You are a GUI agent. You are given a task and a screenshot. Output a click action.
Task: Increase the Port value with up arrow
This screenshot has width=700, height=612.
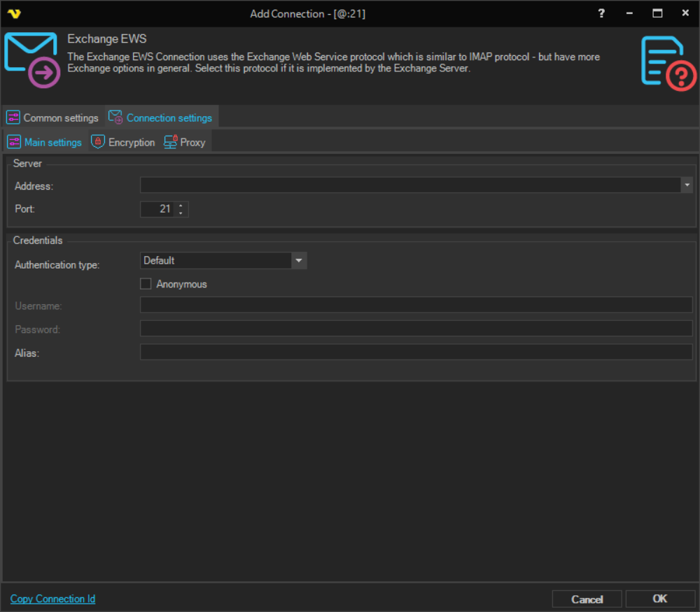click(x=181, y=206)
